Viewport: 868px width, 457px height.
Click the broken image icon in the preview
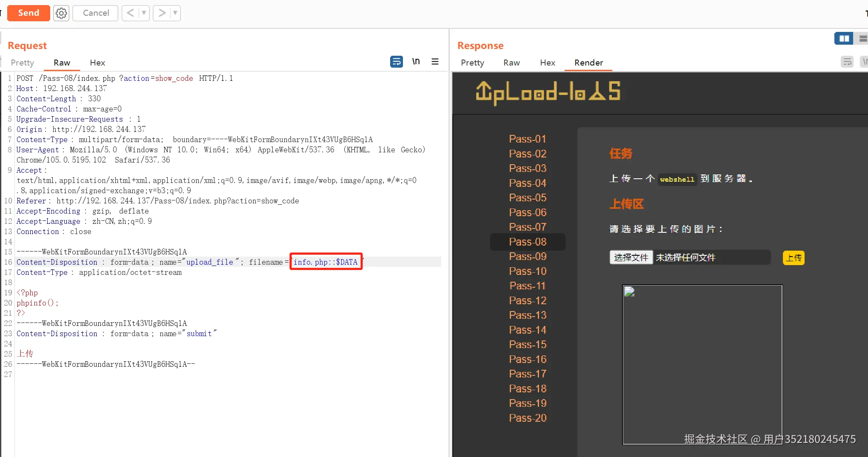click(x=629, y=292)
